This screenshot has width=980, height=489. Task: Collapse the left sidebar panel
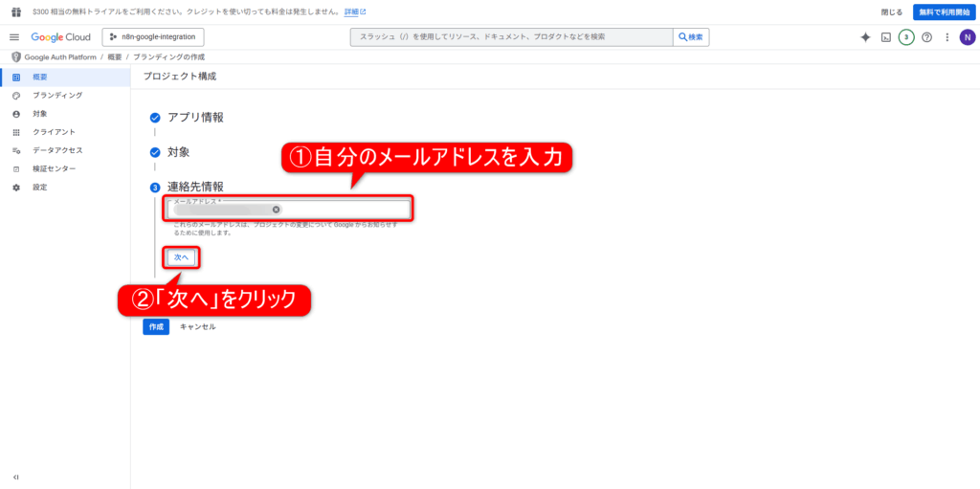(15, 477)
